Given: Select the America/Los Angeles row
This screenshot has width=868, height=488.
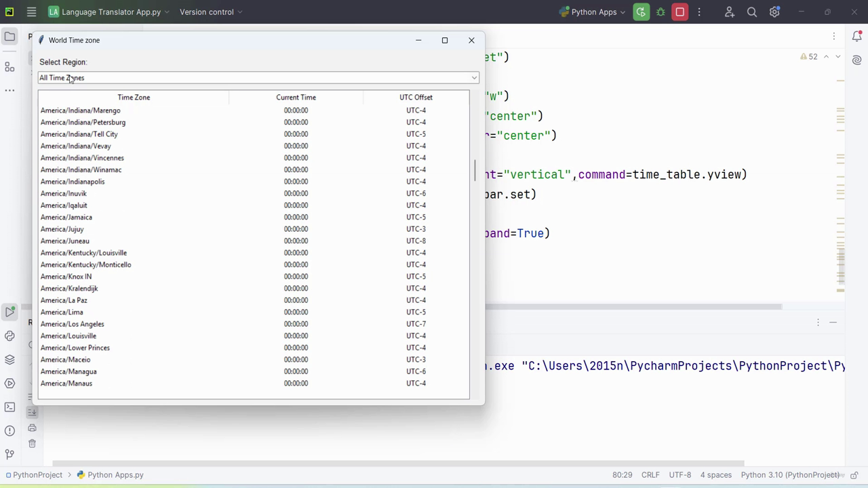Looking at the screenshot, I should pos(254,324).
